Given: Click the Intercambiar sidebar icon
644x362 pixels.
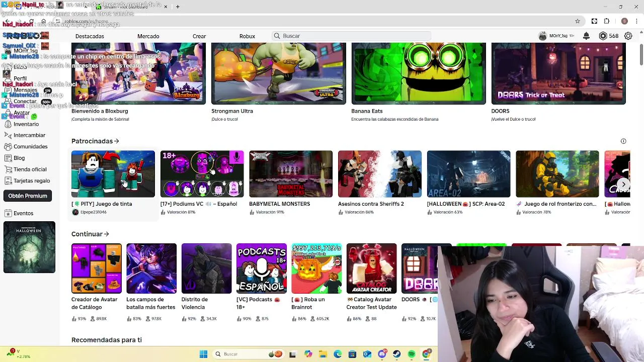Looking at the screenshot, I should (8, 135).
